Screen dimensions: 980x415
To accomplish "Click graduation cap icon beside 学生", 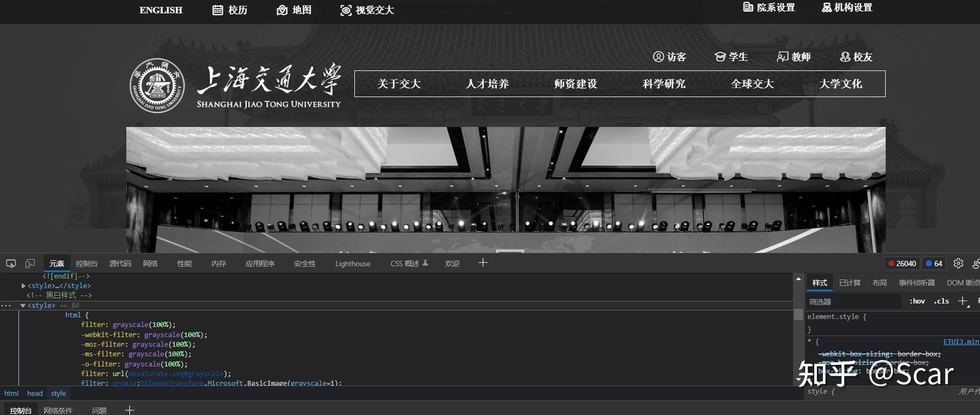I will [720, 57].
